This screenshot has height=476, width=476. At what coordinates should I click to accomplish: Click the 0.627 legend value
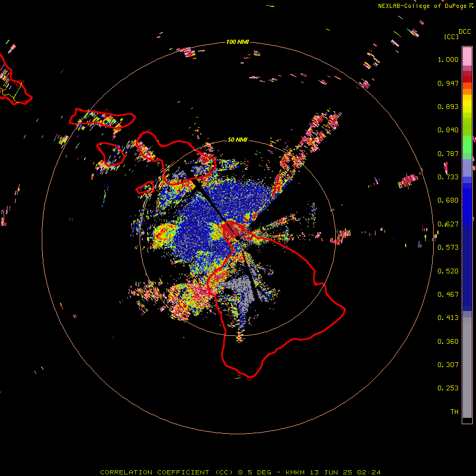point(448,224)
